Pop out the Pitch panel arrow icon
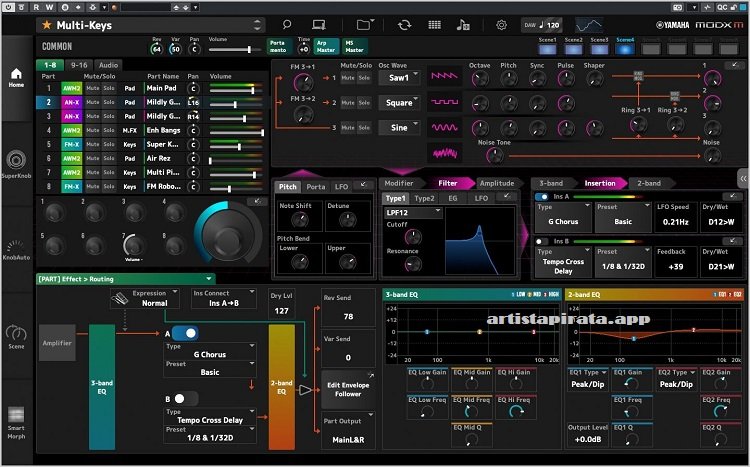Image resolution: width=750 pixels, height=467 pixels. [364, 185]
